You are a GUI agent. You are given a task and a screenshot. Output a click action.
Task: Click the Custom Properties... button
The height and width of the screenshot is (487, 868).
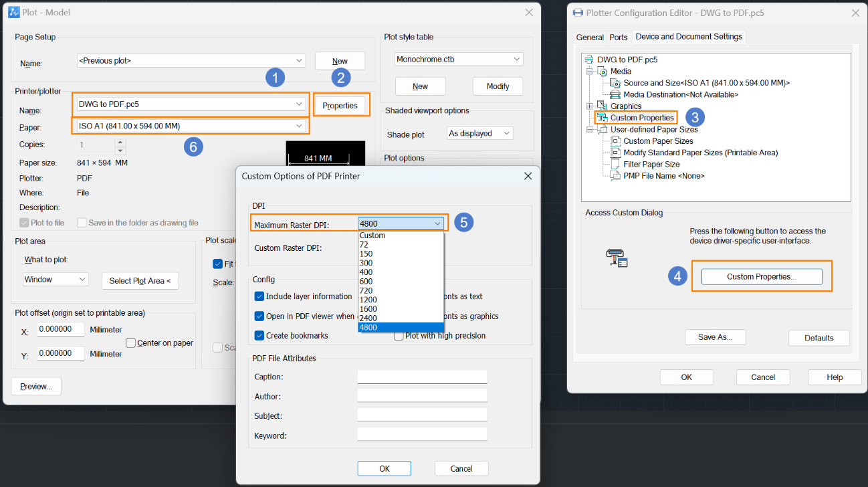[x=762, y=277]
